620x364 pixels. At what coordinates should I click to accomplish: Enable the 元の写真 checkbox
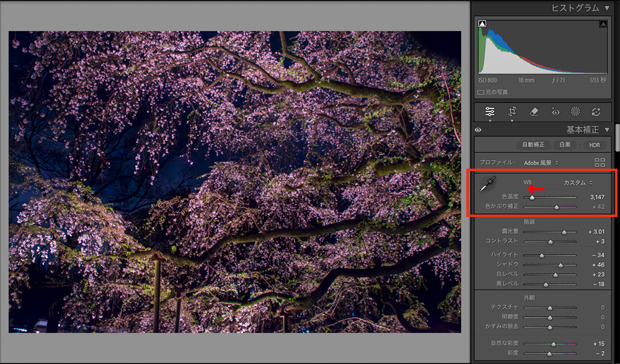(481, 92)
